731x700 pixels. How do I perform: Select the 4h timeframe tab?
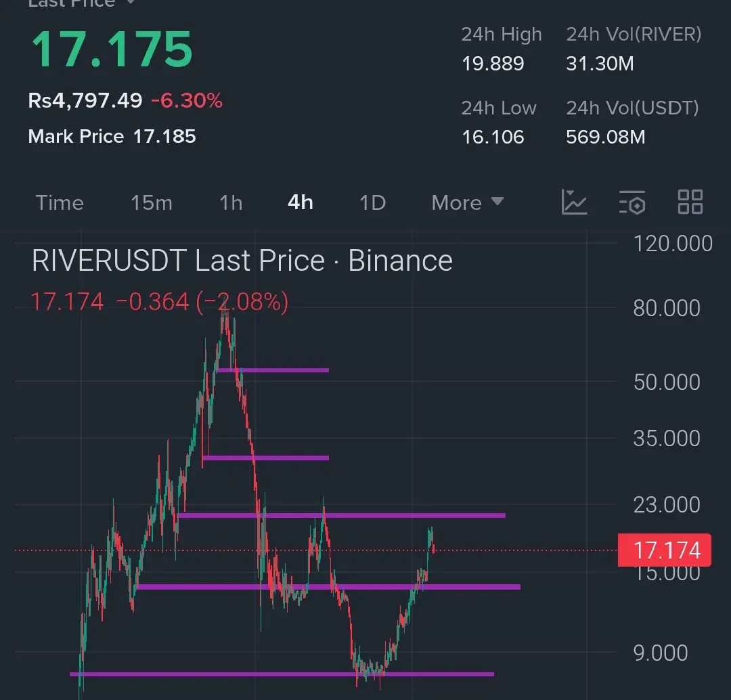tap(301, 202)
